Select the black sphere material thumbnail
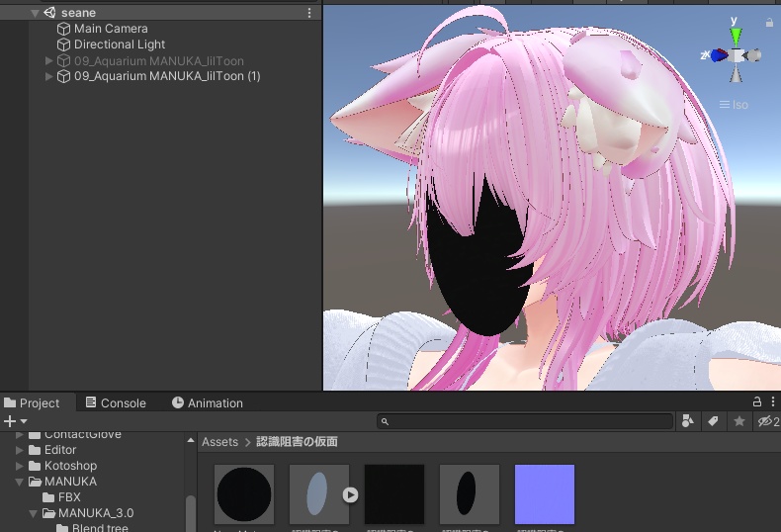Image resolution: width=781 pixels, height=532 pixels. pos(244,494)
